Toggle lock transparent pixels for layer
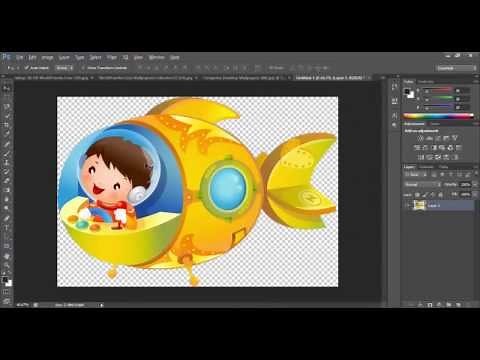The height and width of the screenshot is (360, 480). pos(417,194)
